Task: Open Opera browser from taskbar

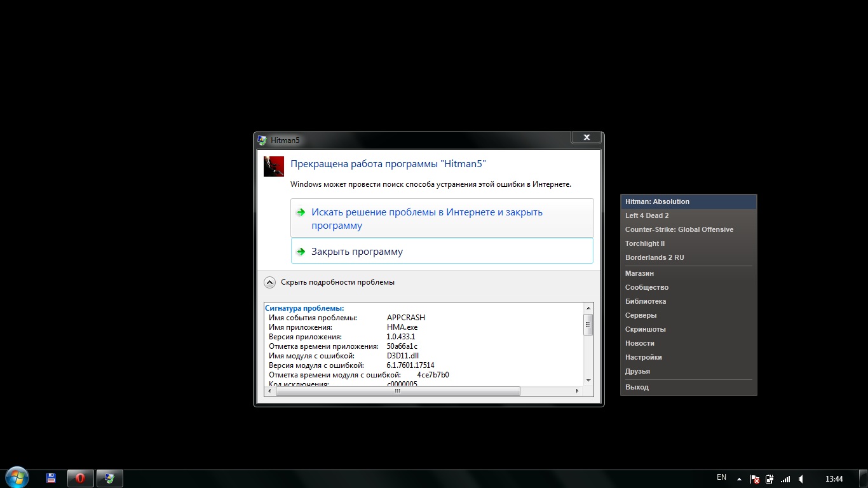Action: 81,478
